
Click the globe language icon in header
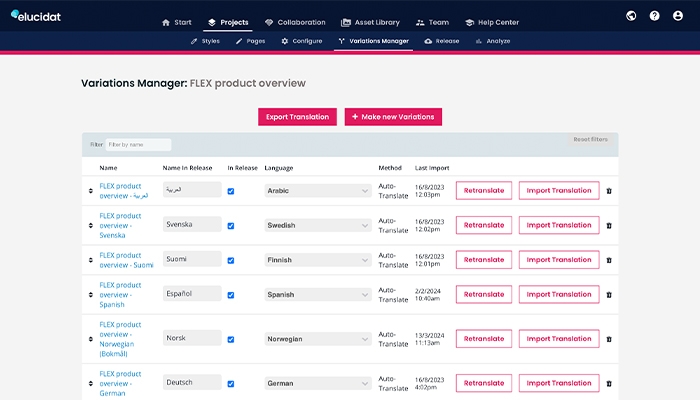(631, 16)
